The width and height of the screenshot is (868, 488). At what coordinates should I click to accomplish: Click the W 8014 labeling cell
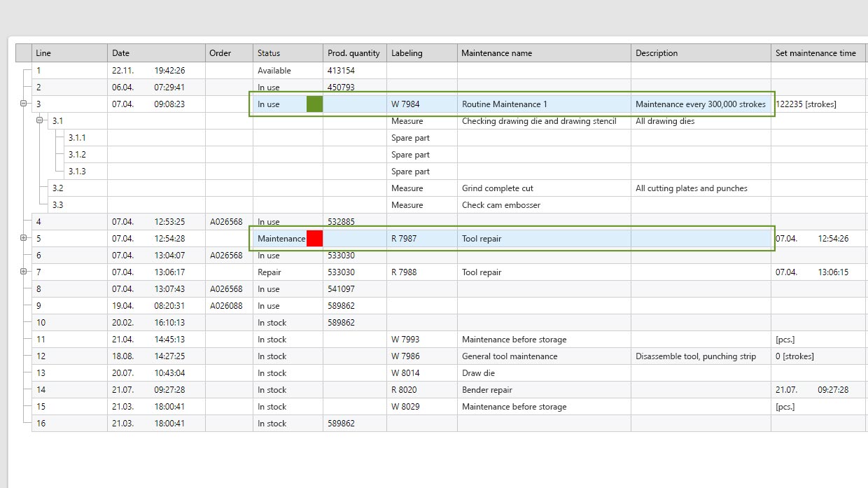click(x=405, y=373)
